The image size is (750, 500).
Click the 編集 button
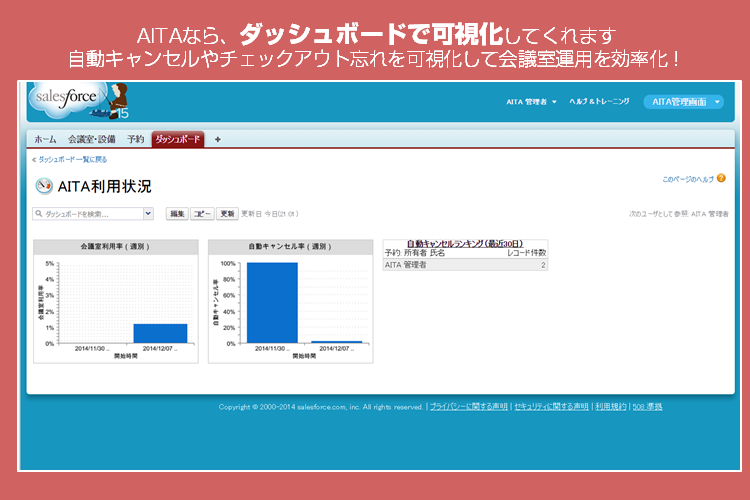click(x=177, y=214)
